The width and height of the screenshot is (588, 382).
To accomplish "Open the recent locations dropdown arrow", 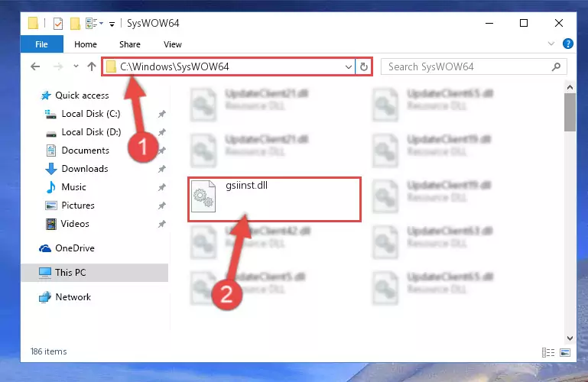I will tap(76, 66).
